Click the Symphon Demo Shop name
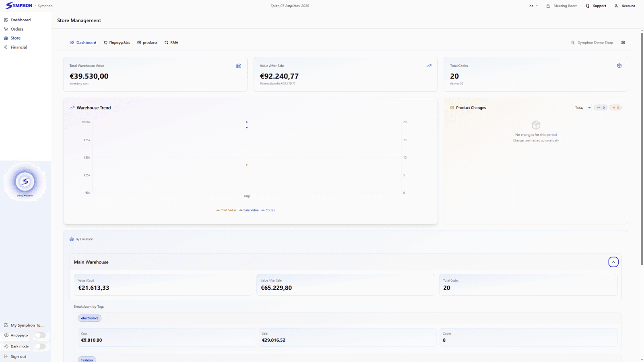This screenshot has width=644, height=362. click(x=595, y=43)
